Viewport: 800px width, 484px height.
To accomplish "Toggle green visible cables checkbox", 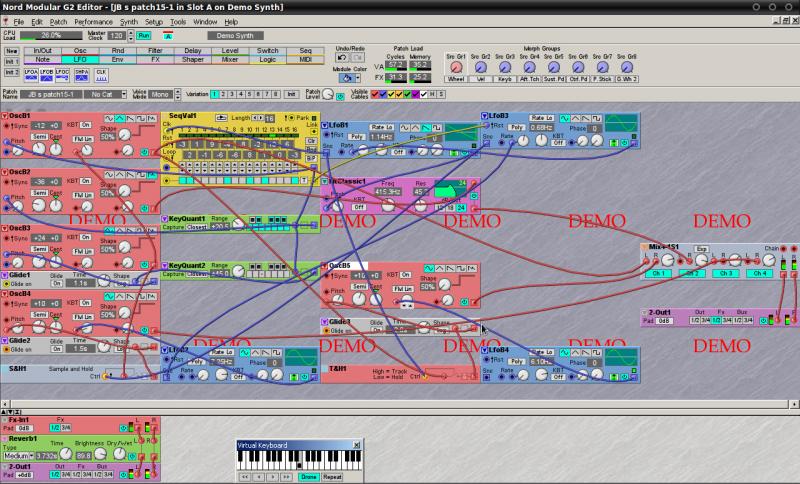I will tap(408, 94).
